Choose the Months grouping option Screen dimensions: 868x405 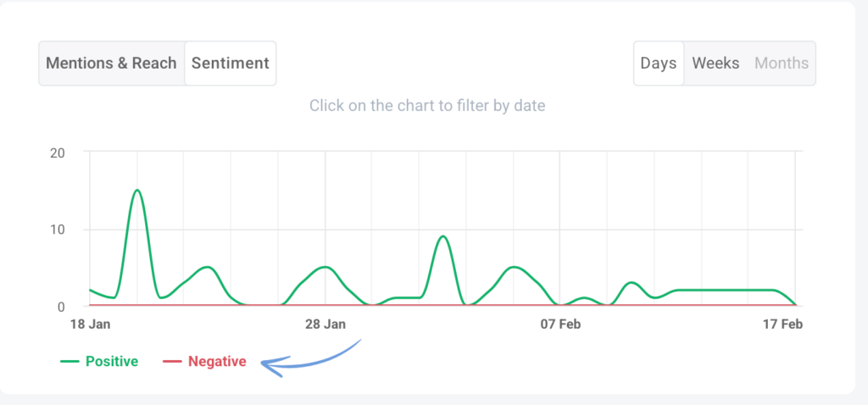click(782, 64)
